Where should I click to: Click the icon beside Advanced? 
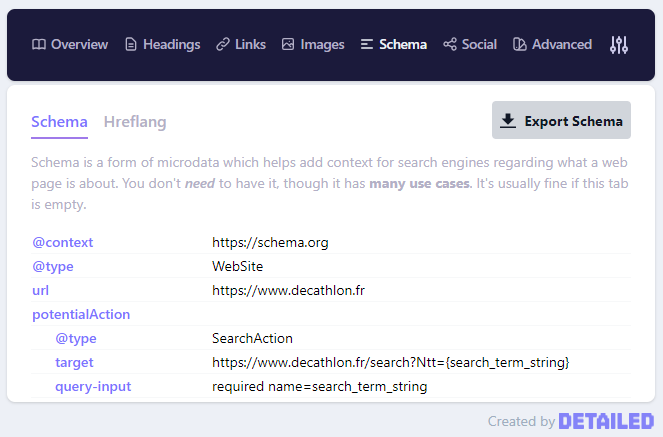coord(520,44)
